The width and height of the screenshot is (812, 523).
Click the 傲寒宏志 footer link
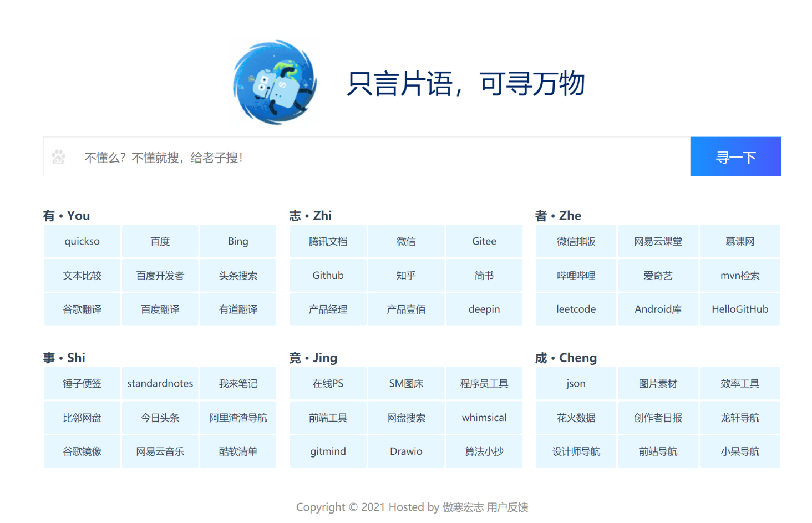(x=463, y=507)
